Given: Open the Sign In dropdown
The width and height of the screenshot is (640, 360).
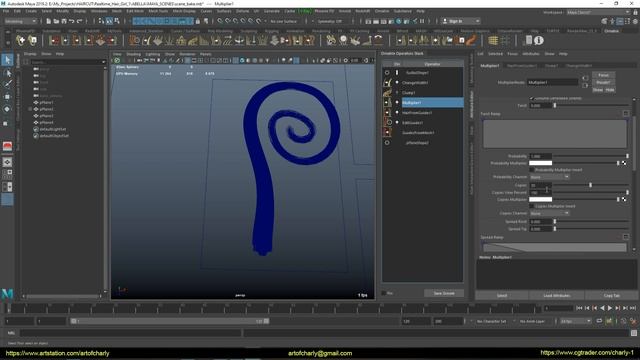Looking at the screenshot, I should tap(461, 21).
